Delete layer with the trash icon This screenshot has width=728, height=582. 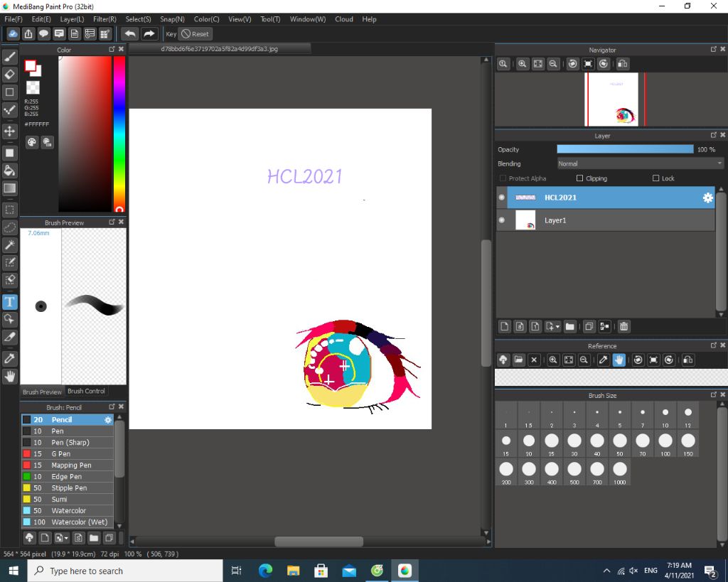624,327
